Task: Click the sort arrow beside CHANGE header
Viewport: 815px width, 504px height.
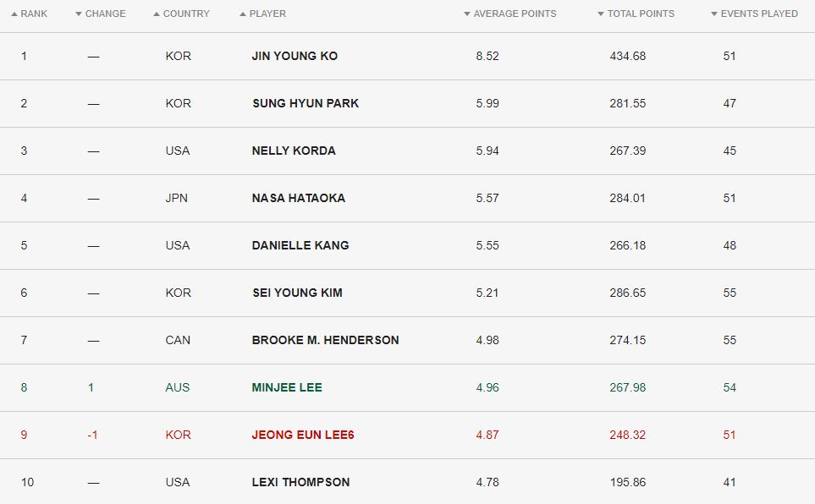Action: [x=79, y=14]
